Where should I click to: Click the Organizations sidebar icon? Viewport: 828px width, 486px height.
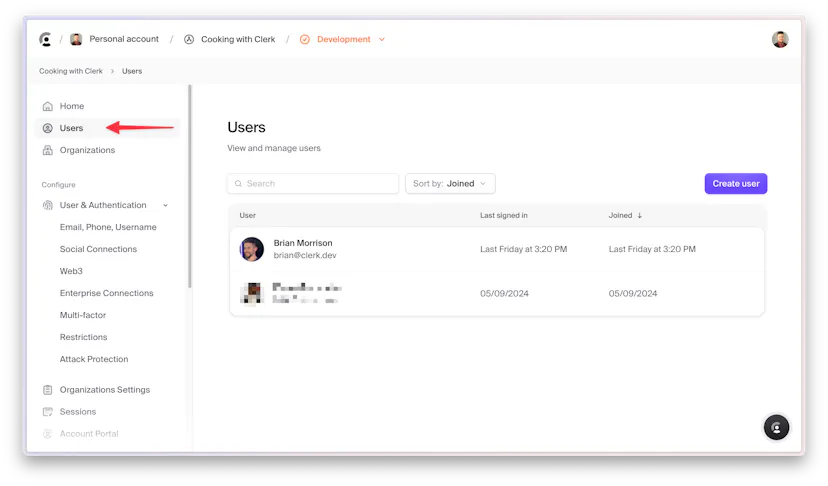[48, 150]
